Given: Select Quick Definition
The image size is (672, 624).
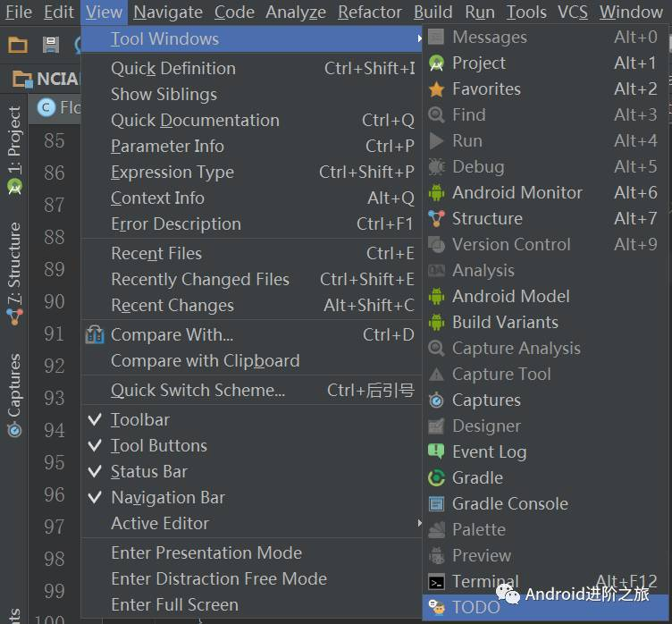Looking at the screenshot, I should (x=252, y=69).
